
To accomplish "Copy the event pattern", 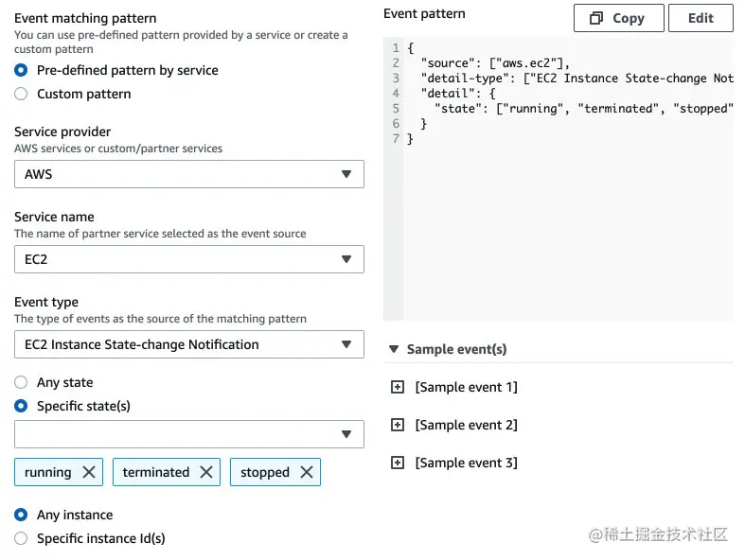I will pos(617,18).
